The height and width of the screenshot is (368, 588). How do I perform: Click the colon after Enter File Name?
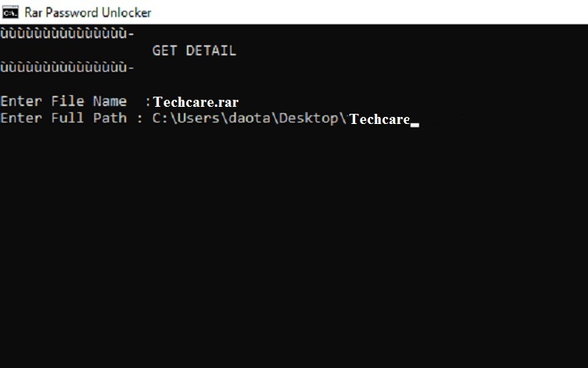148,102
